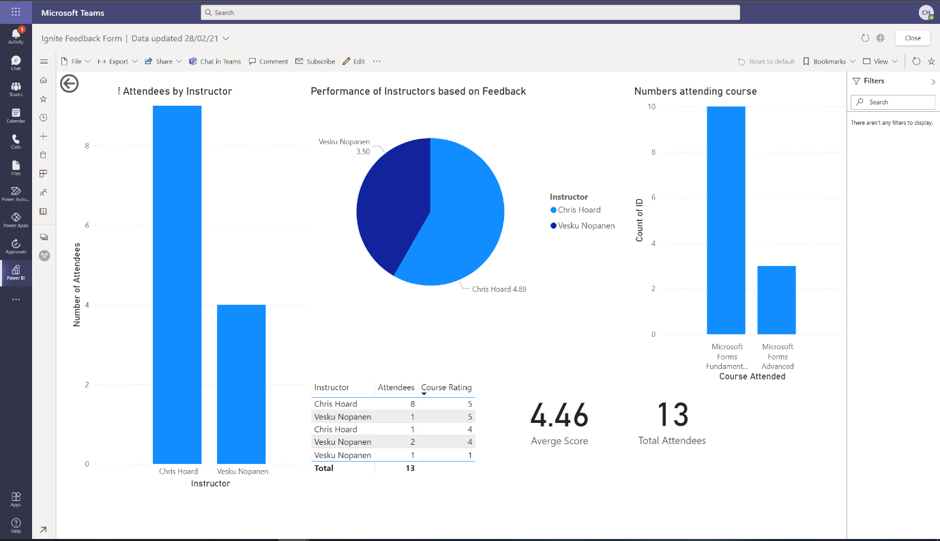Show more apps via ellipsis in sidebar
The image size is (940, 541).
coord(16,299)
